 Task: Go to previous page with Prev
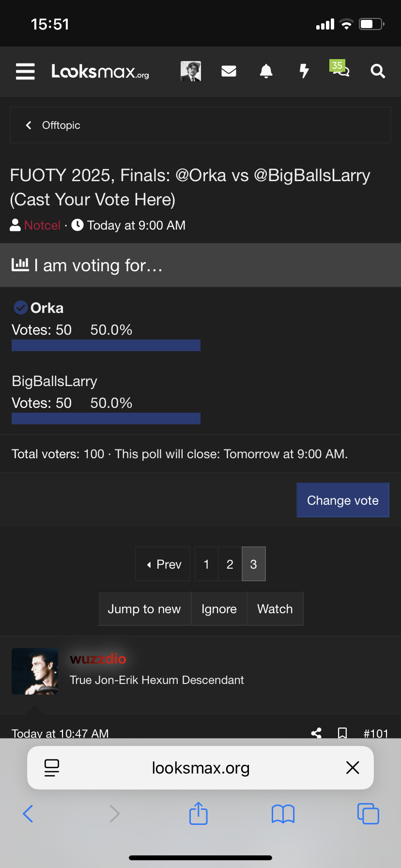164,564
